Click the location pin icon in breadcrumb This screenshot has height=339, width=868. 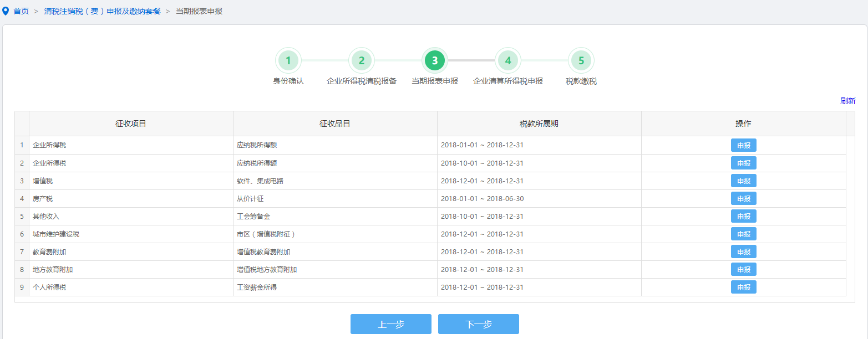coord(6,11)
